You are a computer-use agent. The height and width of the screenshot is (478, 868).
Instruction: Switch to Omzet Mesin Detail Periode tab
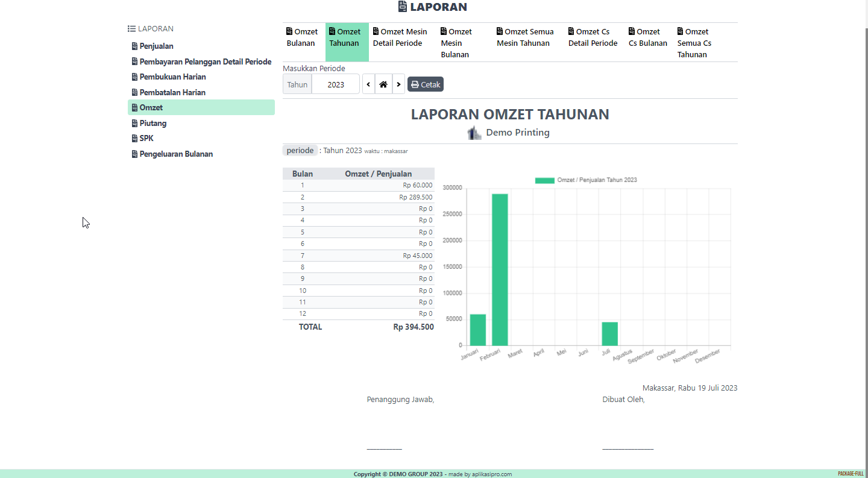tap(400, 37)
